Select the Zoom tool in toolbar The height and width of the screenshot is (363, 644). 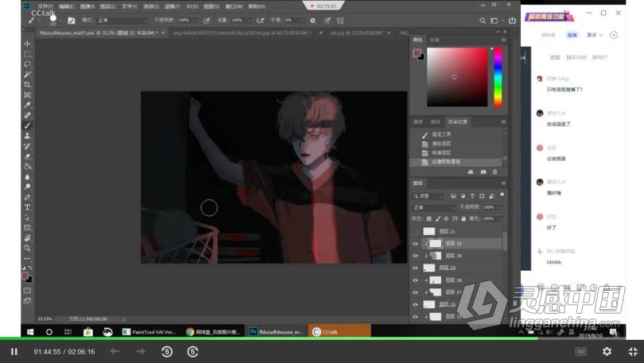tap(28, 248)
